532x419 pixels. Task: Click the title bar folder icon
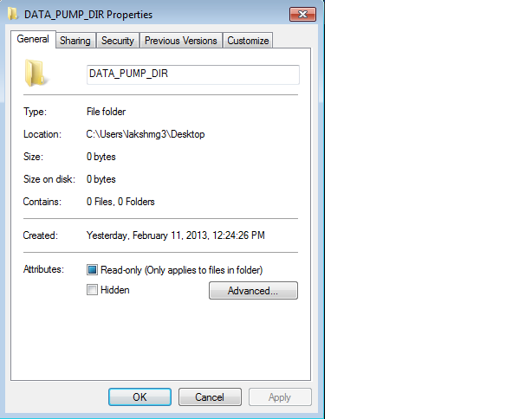tap(12, 14)
